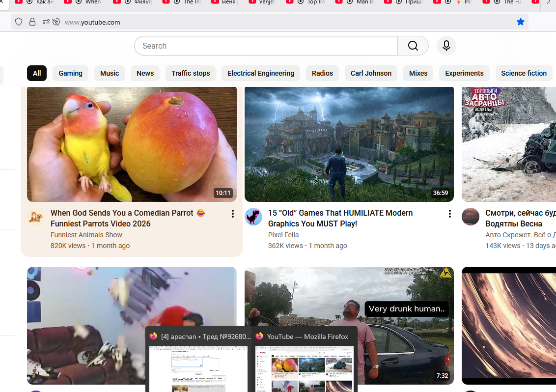The image size is (556, 392).
Task: Open Funniest Animals Show channel avatar
Action: tap(36, 217)
